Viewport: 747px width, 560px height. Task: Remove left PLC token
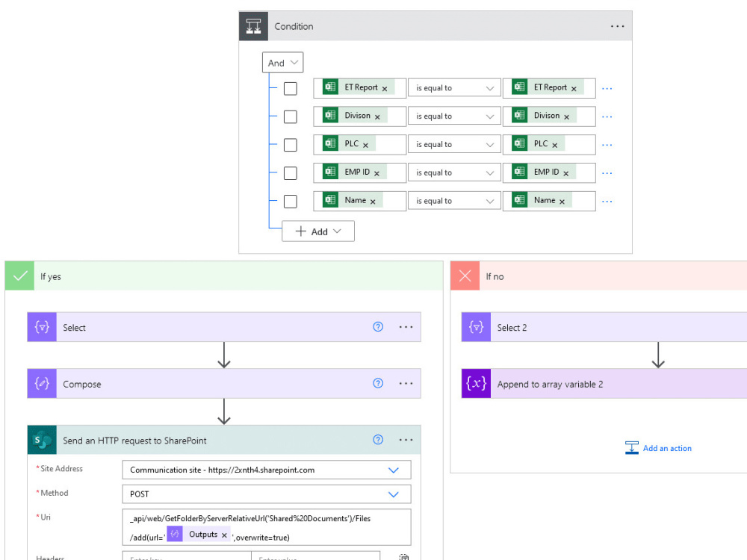(365, 146)
